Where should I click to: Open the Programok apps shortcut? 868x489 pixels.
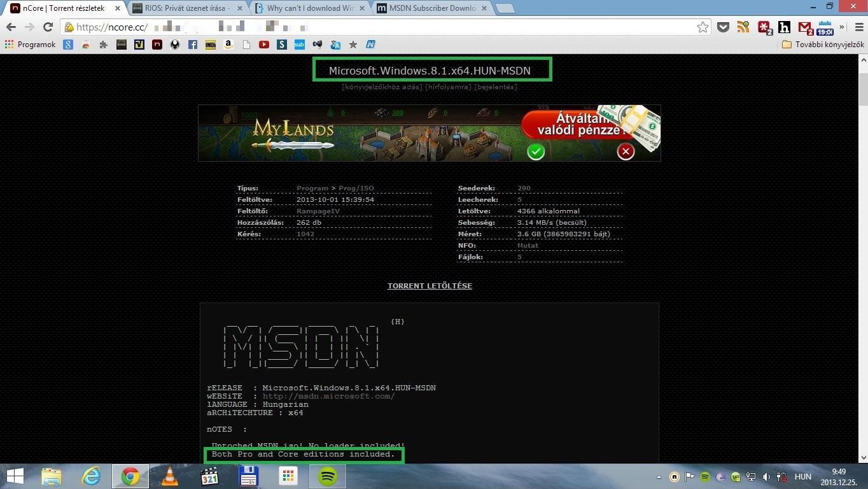31,45
